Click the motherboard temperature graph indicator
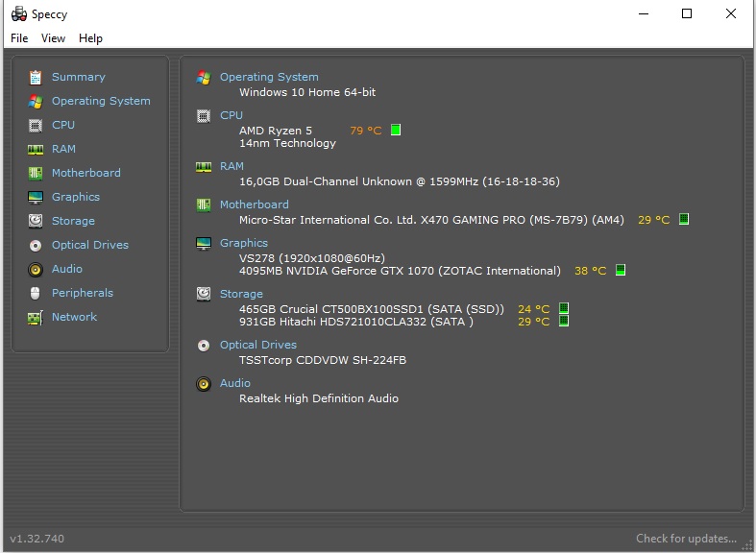 pyautogui.click(x=684, y=219)
